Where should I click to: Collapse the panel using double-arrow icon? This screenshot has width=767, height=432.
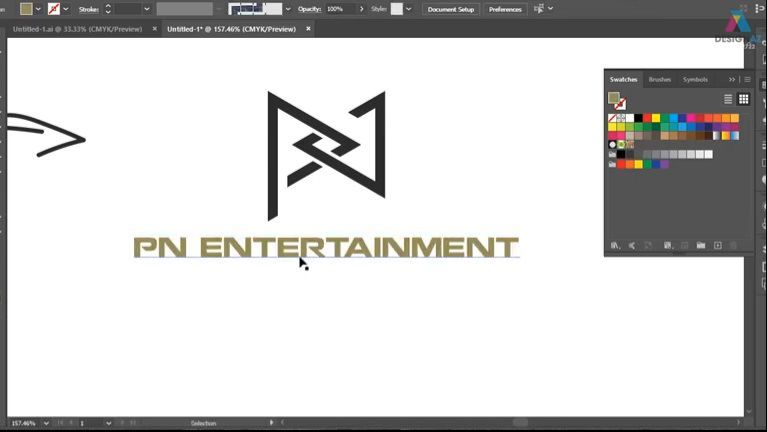(x=732, y=79)
